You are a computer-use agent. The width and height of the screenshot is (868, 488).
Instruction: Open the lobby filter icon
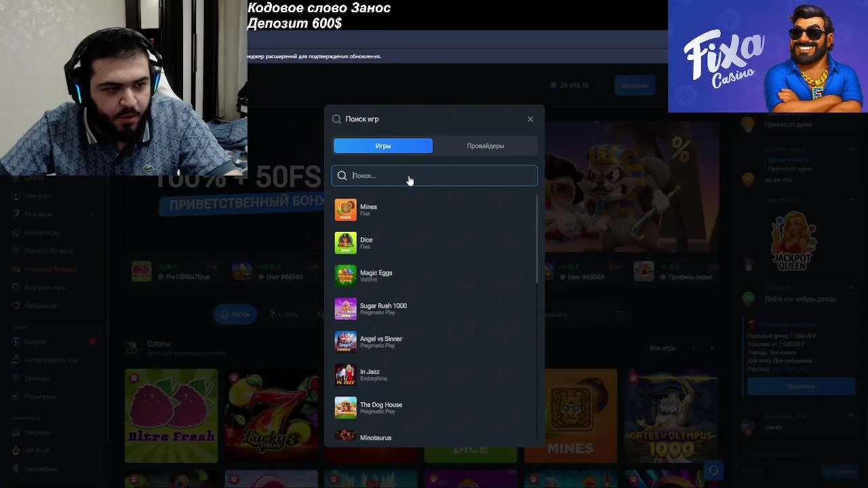tap(618, 314)
